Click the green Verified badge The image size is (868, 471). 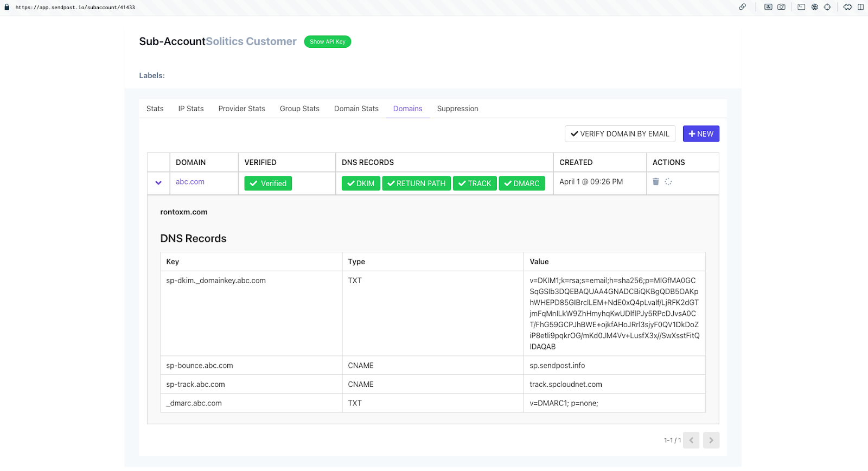268,183
